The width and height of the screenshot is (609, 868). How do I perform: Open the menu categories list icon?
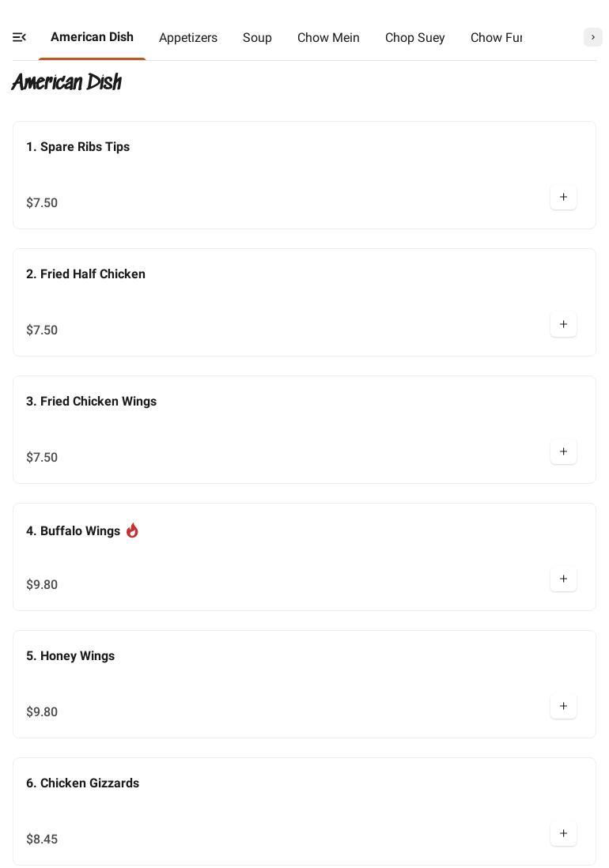(x=20, y=37)
